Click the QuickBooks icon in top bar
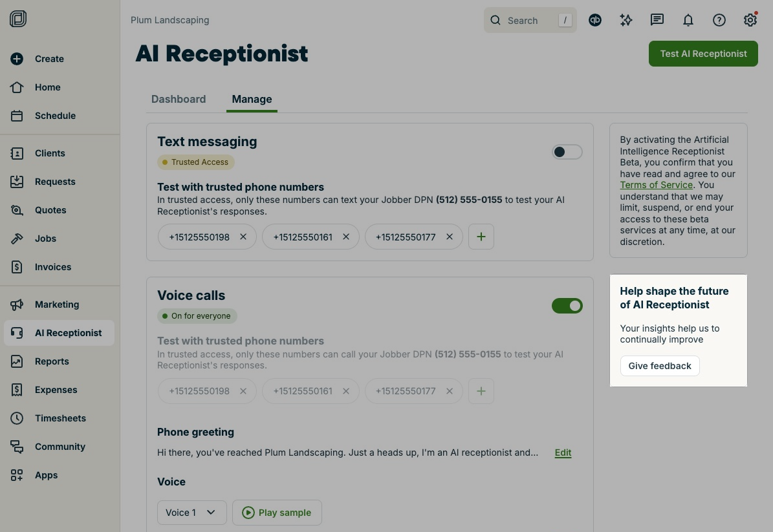 595,20
